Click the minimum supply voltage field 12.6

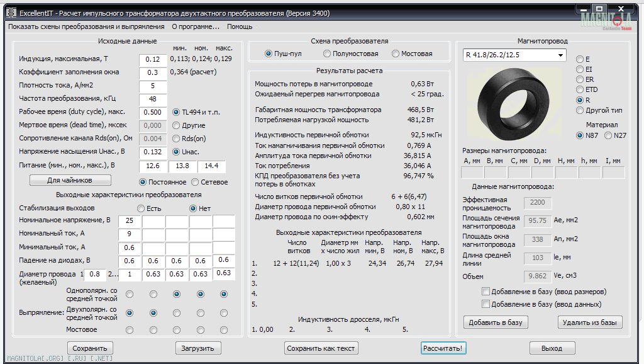[x=153, y=166]
